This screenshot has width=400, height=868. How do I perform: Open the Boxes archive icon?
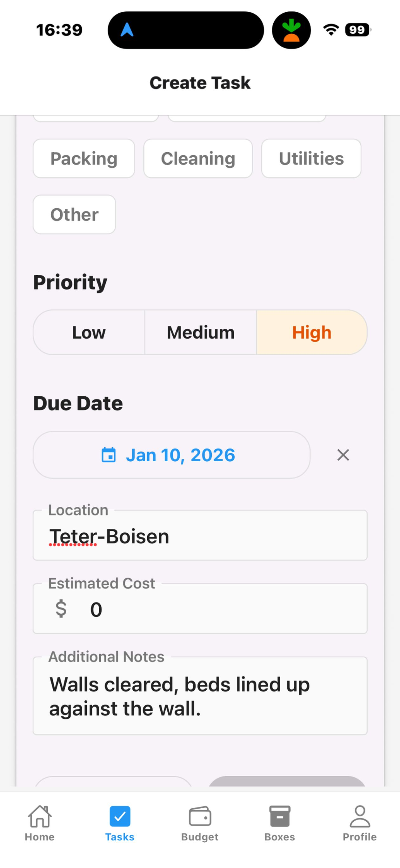point(280,816)
